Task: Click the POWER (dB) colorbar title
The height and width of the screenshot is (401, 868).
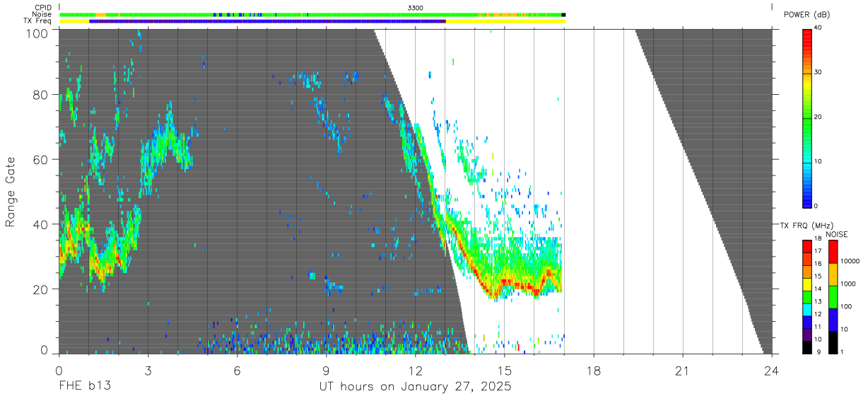Action: pyautogui.click(x=807, y=14)
